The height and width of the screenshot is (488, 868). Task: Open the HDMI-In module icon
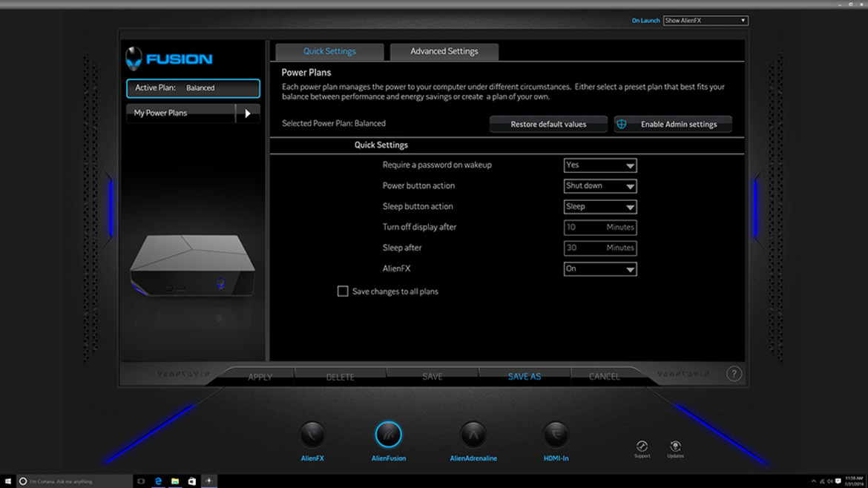[x=556, y=435]
